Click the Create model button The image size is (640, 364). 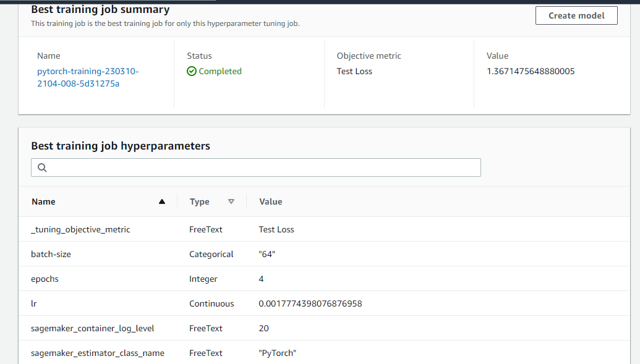coord(576,15)
